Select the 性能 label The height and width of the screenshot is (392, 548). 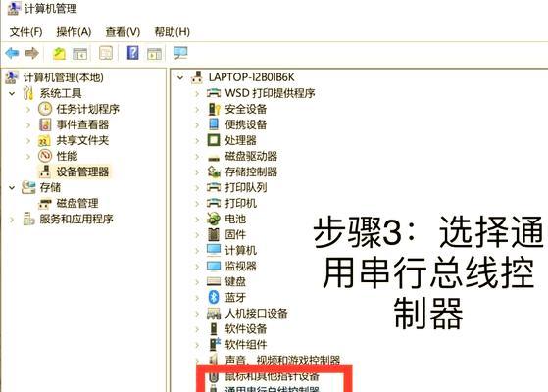click(67, 156)
